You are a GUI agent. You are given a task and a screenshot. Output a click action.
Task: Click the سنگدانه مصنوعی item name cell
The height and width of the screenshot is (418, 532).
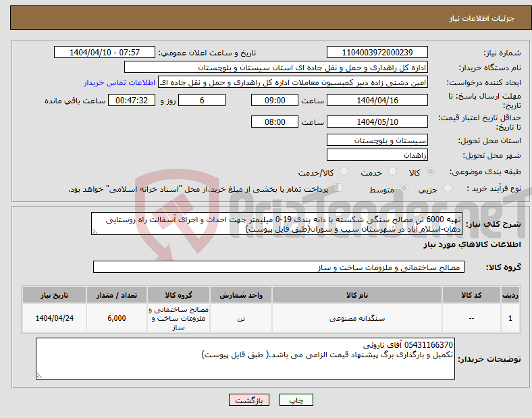pyautogui.click(x=357, y=318)
